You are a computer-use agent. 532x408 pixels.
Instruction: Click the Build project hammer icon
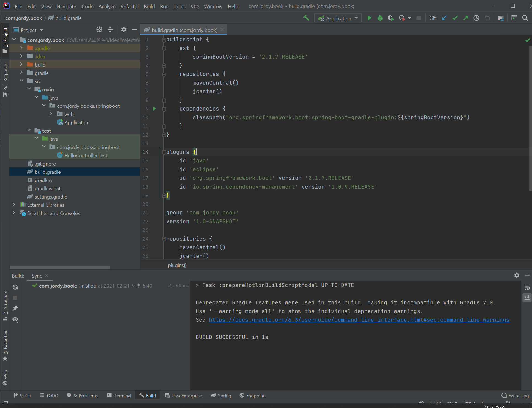click(x=306, y=18)
